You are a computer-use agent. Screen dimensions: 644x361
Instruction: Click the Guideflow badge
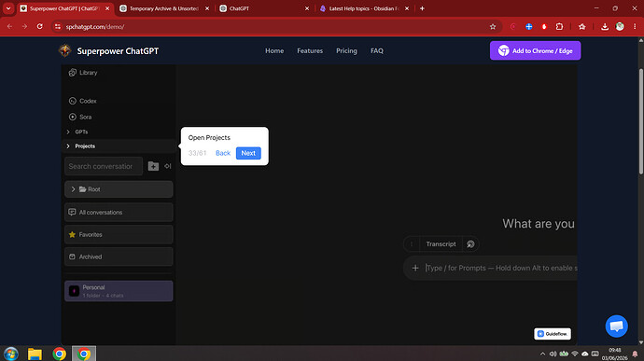[x=553, y=334]
